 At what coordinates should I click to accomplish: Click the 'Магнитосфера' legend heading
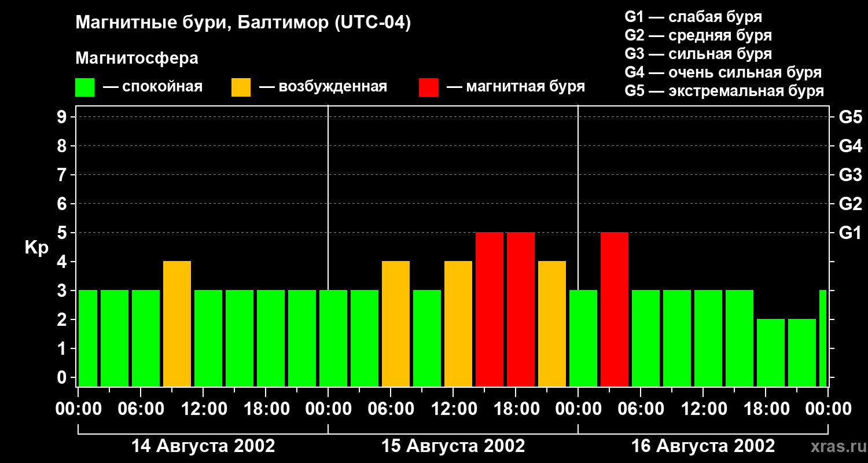[137, 58]
